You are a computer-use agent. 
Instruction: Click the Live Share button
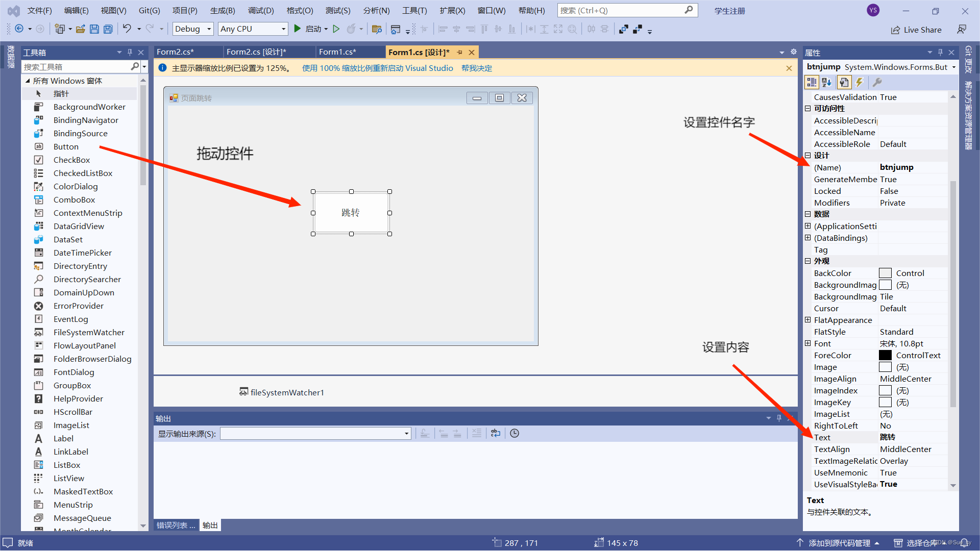(x=916, y=30)
